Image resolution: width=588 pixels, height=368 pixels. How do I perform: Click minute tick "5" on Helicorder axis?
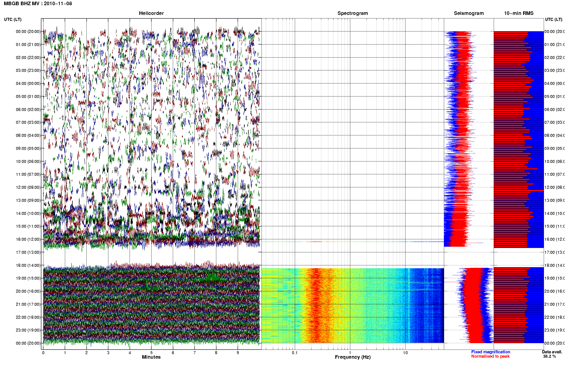pyautogui.click(x=151, y=353)
